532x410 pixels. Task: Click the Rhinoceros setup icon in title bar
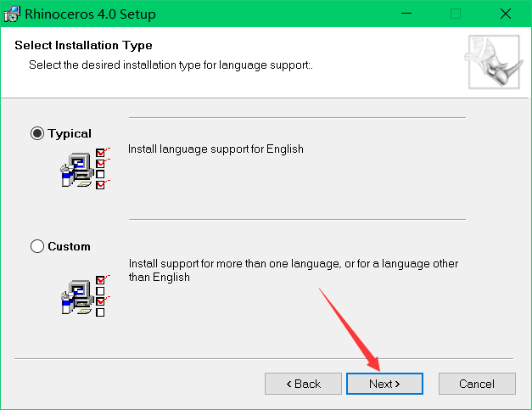tap(12, 14)
